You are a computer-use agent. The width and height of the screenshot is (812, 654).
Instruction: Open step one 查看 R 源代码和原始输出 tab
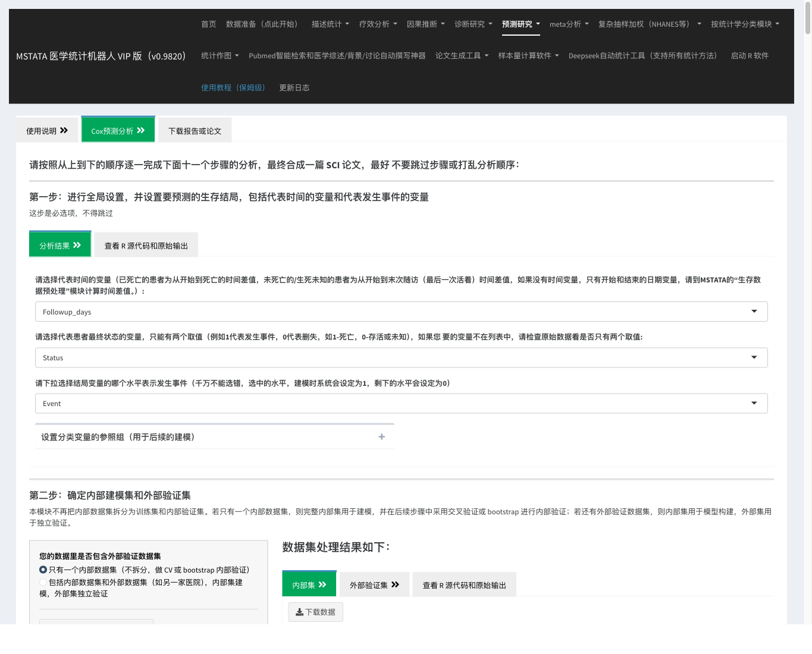146,245
